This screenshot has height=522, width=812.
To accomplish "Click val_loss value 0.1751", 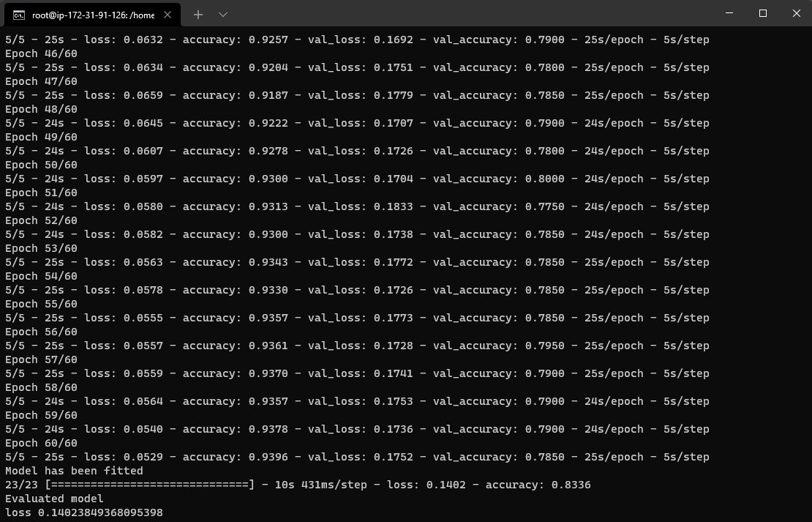I will click(394, 67).
